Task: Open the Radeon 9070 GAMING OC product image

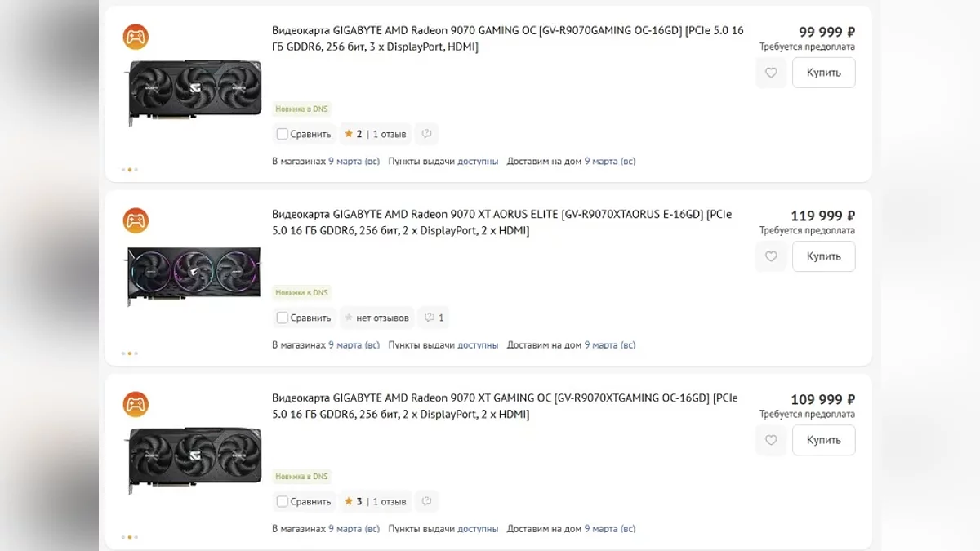Action: coord(194,91)
